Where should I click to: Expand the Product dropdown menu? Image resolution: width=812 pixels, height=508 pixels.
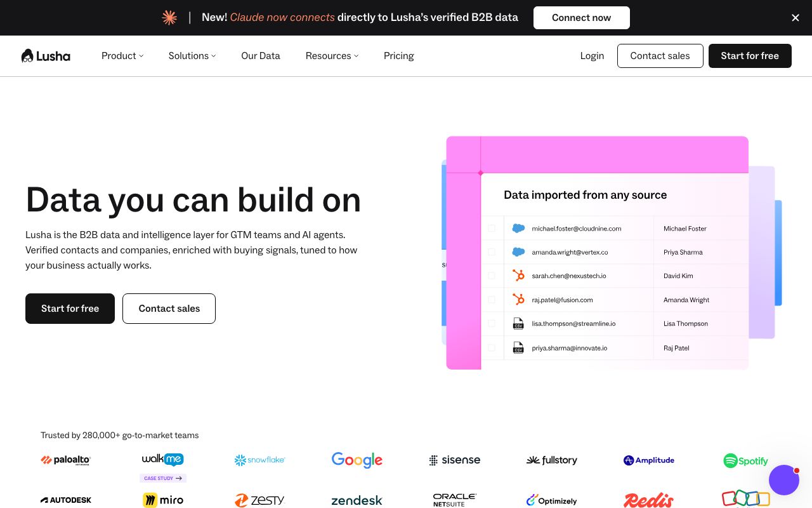coord(122,56)
